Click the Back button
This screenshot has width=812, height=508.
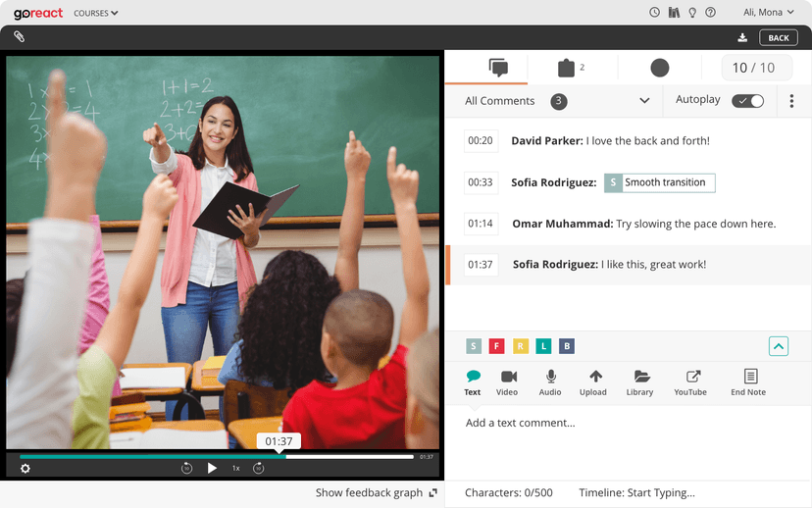coord(779,38)
